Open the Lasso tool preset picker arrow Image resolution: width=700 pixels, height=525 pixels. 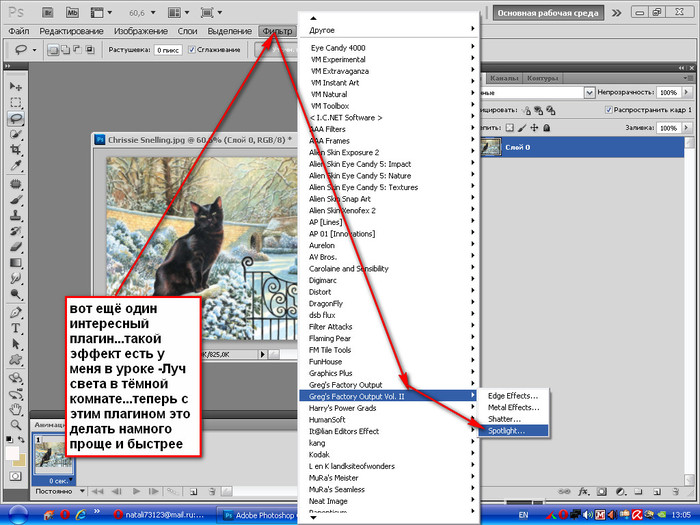pos(34,50)
